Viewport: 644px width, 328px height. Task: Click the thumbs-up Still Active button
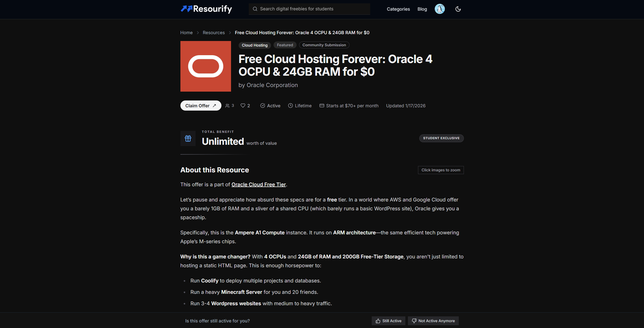point(388,321)
